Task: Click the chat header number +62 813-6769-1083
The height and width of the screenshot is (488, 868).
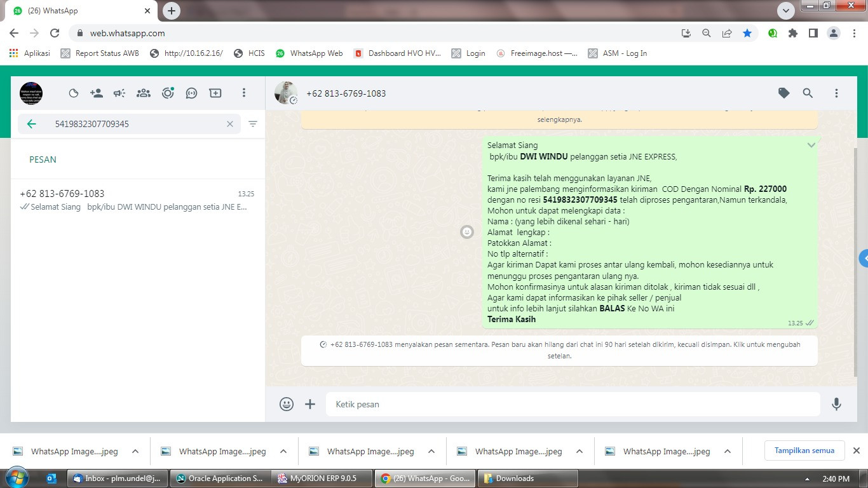Action: pos(346,93)
